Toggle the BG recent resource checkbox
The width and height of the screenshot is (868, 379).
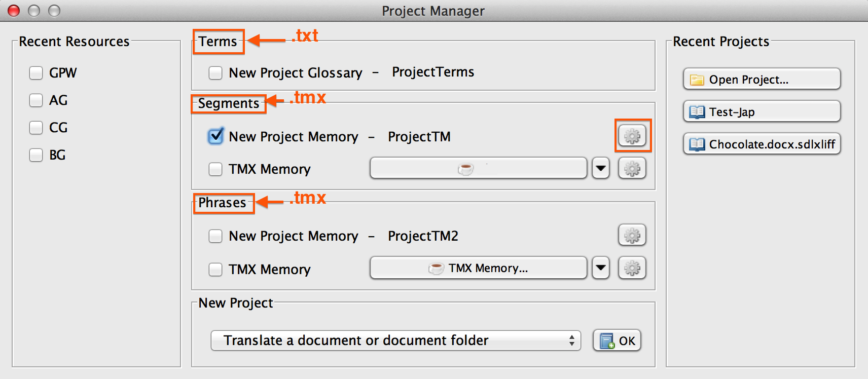coord(36,155)
